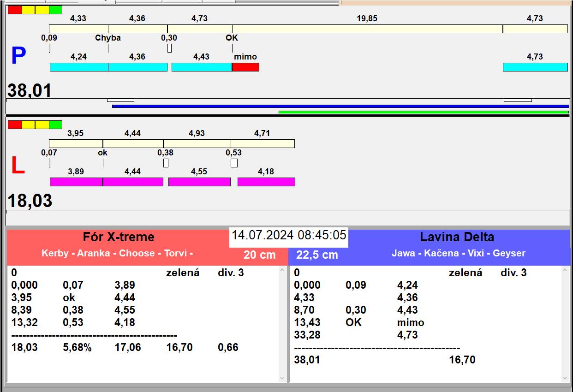Click the red start light in lane L
This screenshot has height=392, width=573.
tap(15, 125)
